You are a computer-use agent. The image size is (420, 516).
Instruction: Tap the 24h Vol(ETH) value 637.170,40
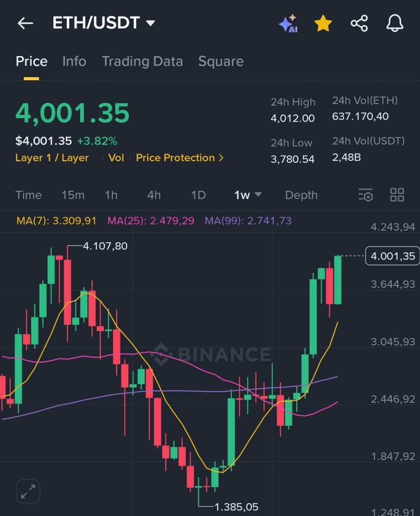click(360, 117)
